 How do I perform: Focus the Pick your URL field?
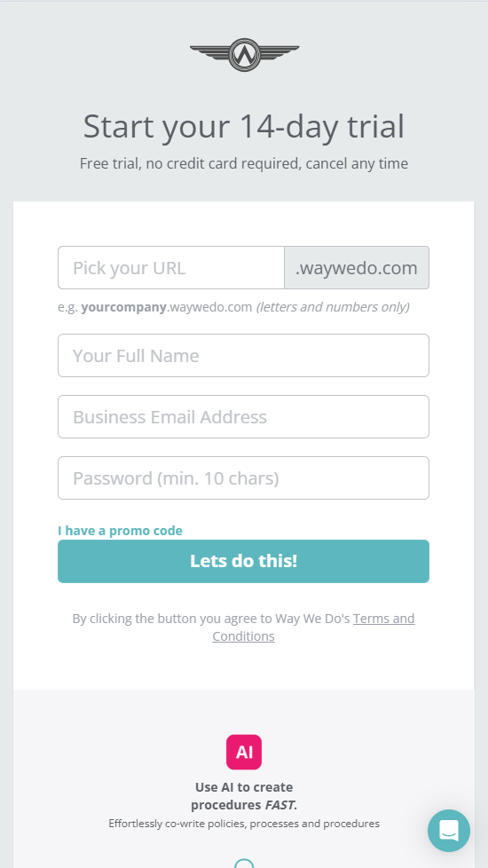coord(171,267)
